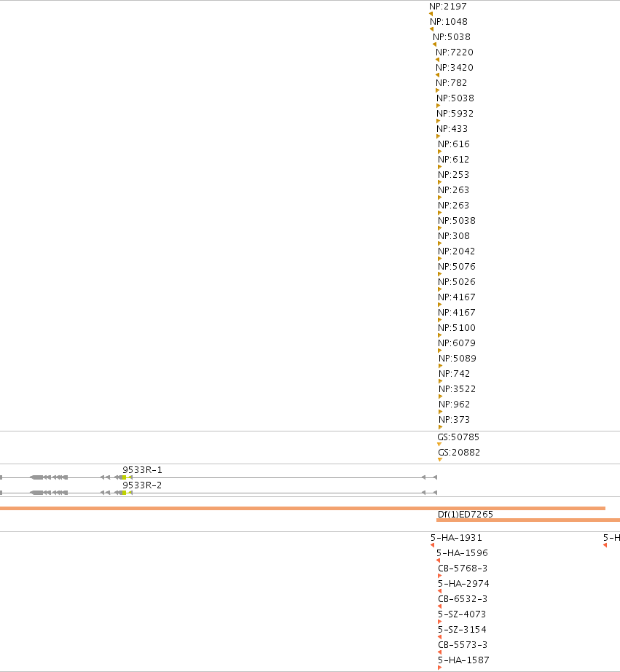The image size is (620, 672).
Task: Select the NP:782 insertion
Action: click(452, 82)
